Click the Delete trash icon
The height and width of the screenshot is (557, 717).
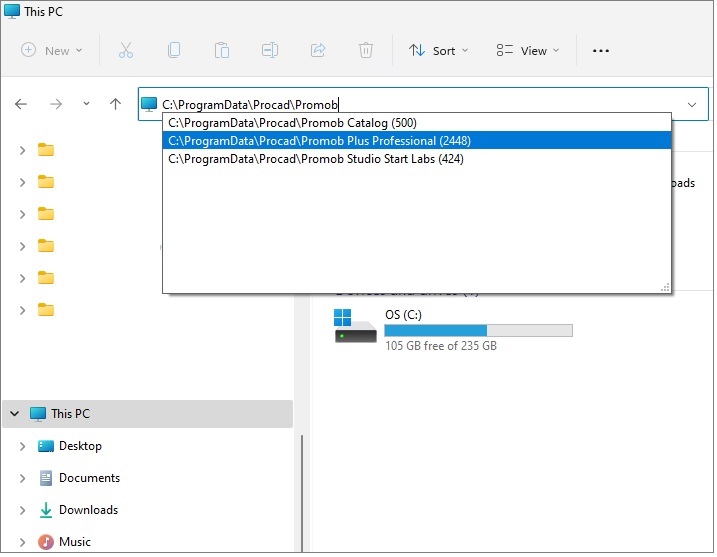pyautogui.click(x=366, y=50)
